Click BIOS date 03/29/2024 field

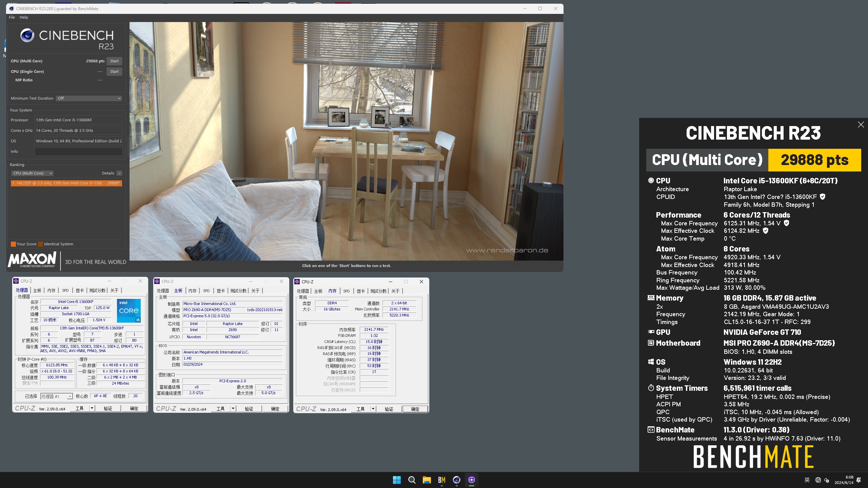point(233,364)
